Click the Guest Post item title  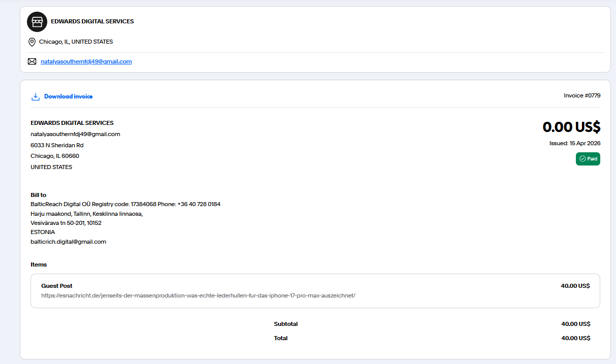[x=57, y=286]
